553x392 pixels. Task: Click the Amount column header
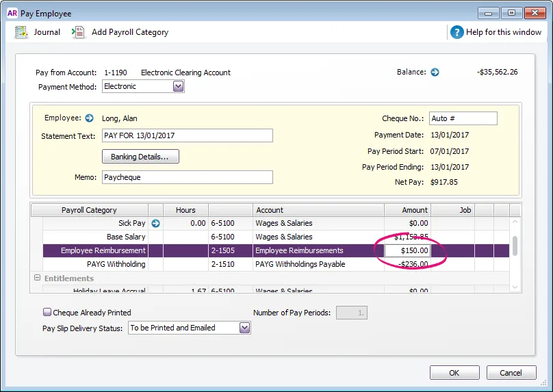point(408,210)
